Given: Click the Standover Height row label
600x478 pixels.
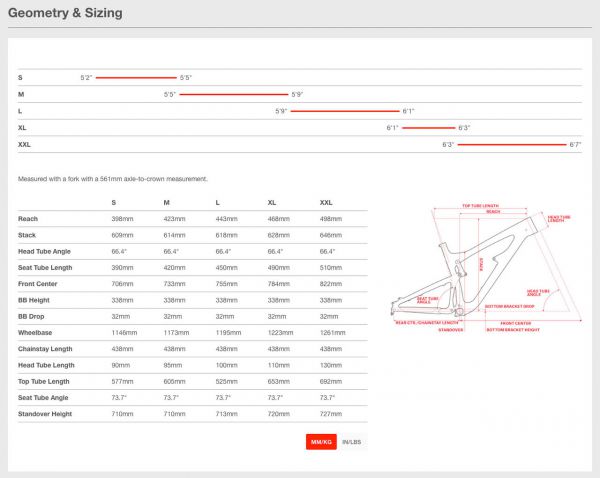Looking at the screenshot, I should pos(46,414).
